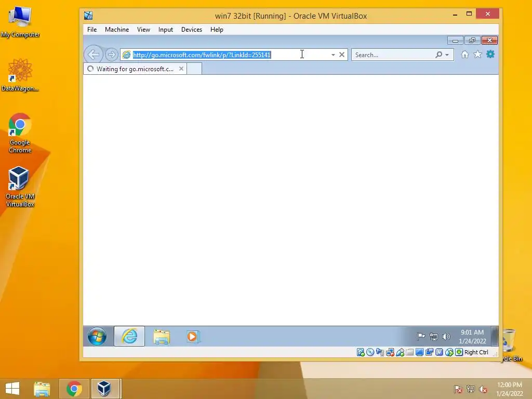Minimize the Internet Explorer window
This screenshot has height=399, width=532.
click(455, 41)
